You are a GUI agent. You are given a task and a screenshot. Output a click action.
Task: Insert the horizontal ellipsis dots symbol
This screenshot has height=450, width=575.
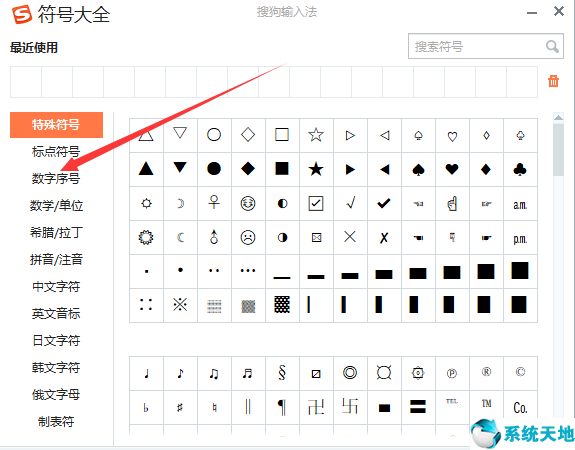click(x=248, y=271)
